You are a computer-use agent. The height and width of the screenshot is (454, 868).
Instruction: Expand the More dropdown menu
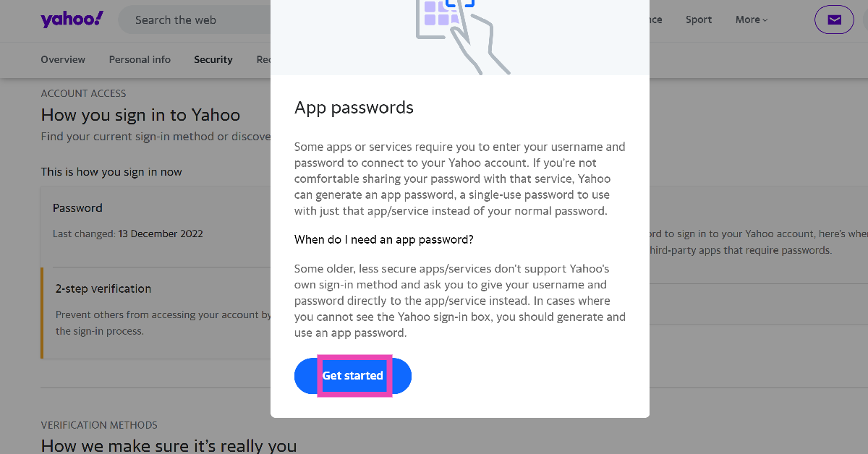pos(752,20)
